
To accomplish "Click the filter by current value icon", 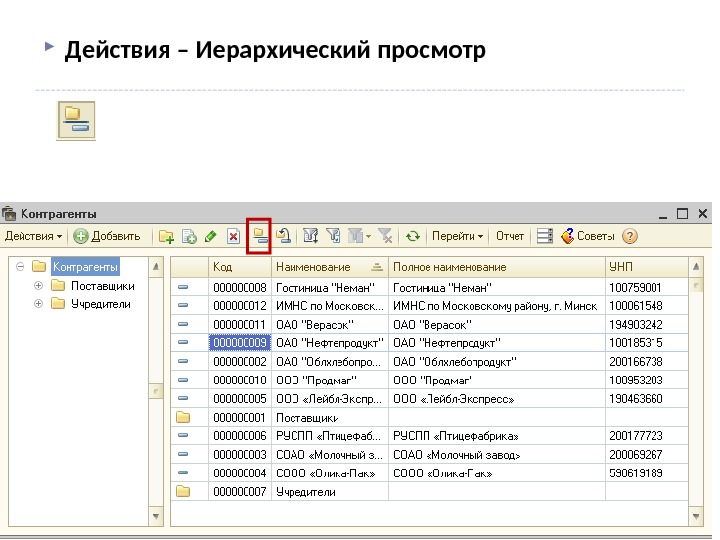I will coord(333,236).
